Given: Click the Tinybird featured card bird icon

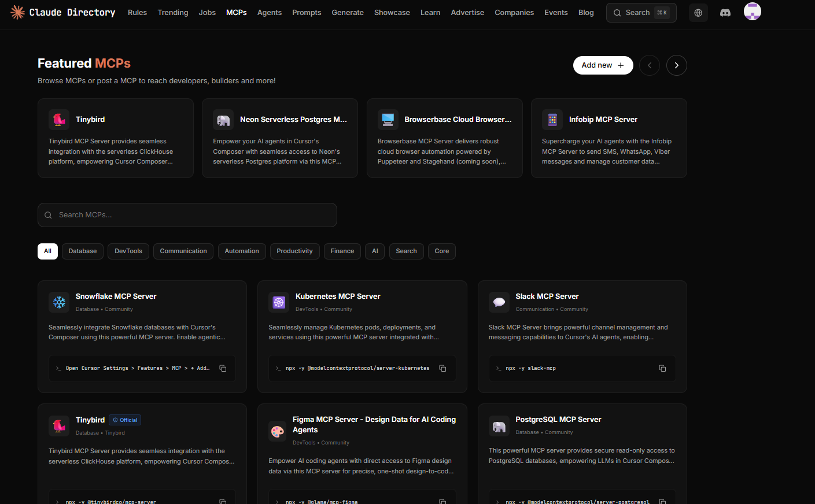Looking at the screenshot, I should coord(59,120).
